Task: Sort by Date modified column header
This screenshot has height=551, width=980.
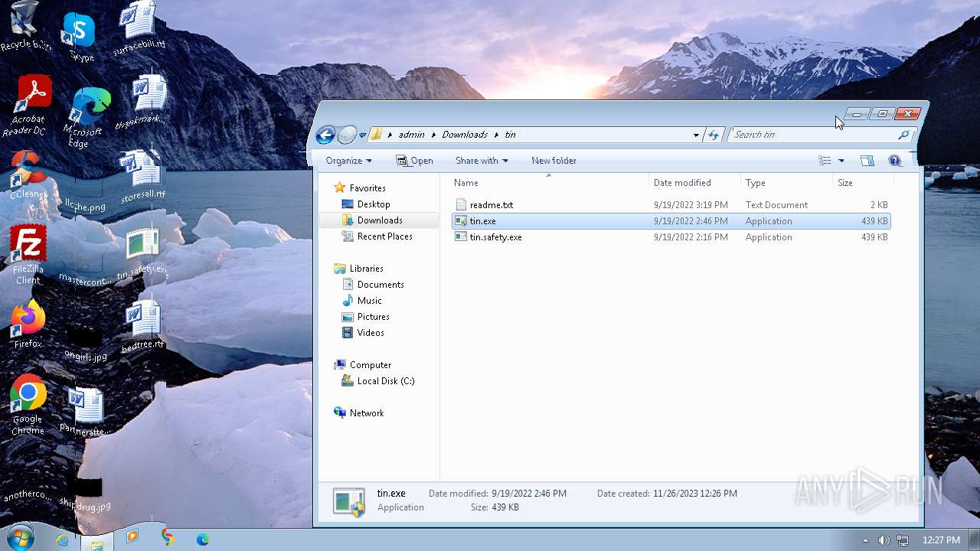Action: coord(694,183)
